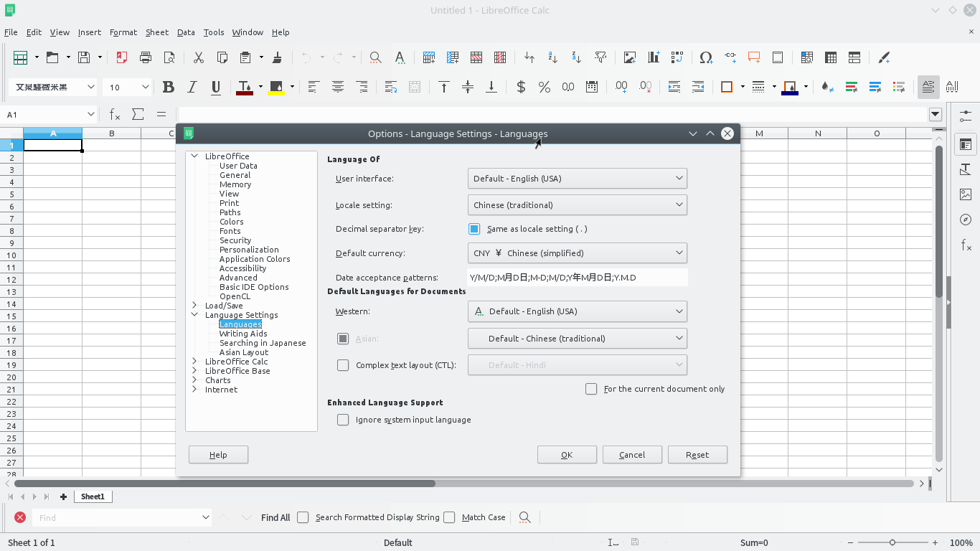Open Function Wizard fx icon
This screenshot has height=551, width=980.
click(114, 114)
